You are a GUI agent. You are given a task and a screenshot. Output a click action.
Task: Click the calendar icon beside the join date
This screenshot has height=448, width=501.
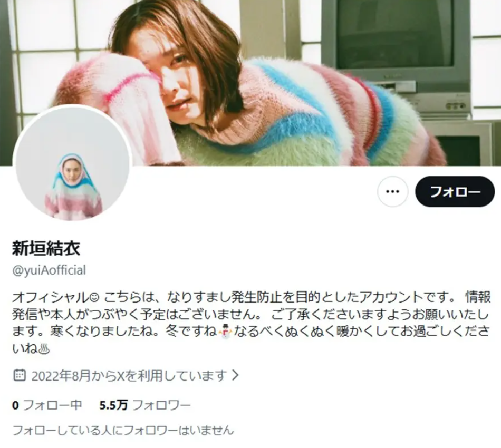click(x=19, y=375)
